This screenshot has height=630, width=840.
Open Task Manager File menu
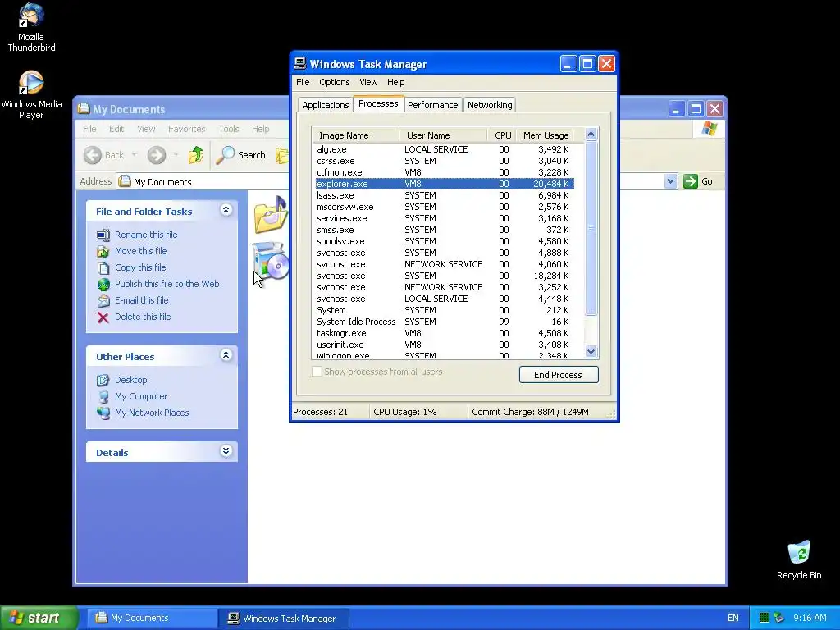click(x=303, y=82)
